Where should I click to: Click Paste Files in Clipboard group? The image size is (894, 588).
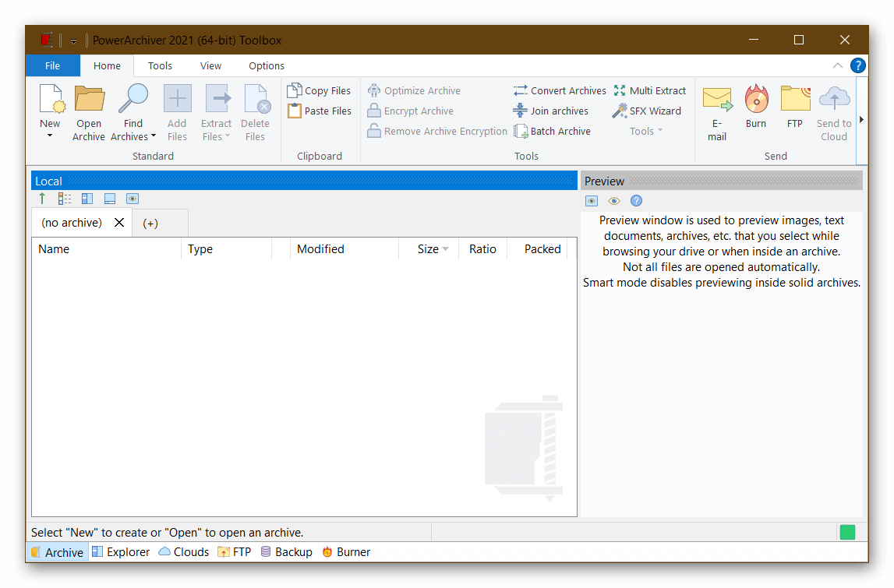click(x=320, y=111)
